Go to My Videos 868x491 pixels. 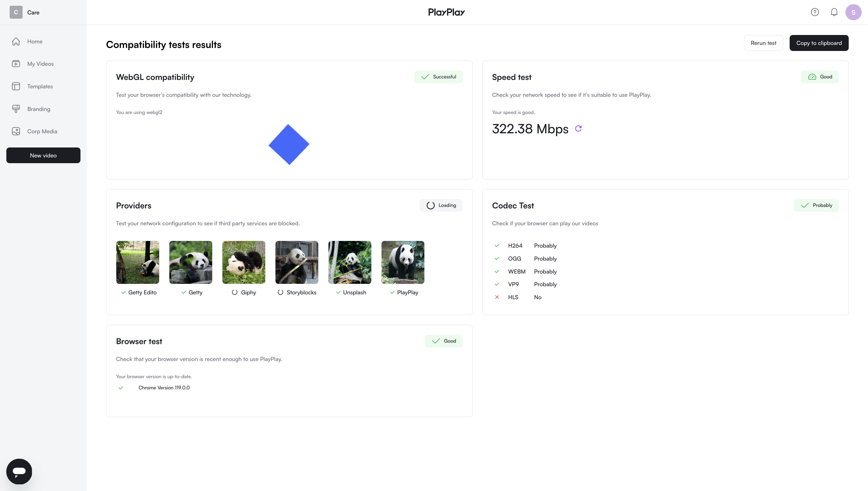click(x=40, y=64)
